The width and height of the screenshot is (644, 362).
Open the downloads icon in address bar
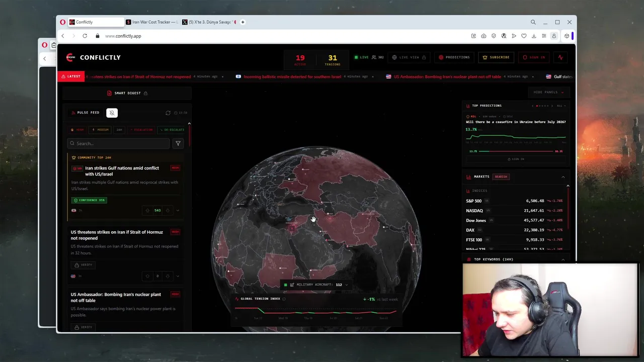tap(534, 36)
